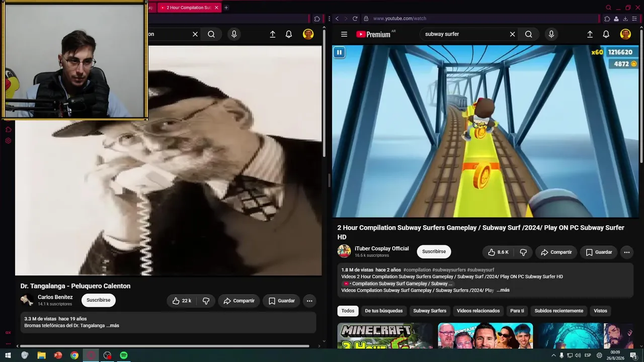The image size is (644, 362).
Task: Open iTuber Cosplay Official channel name
Action: click(382, 248)
